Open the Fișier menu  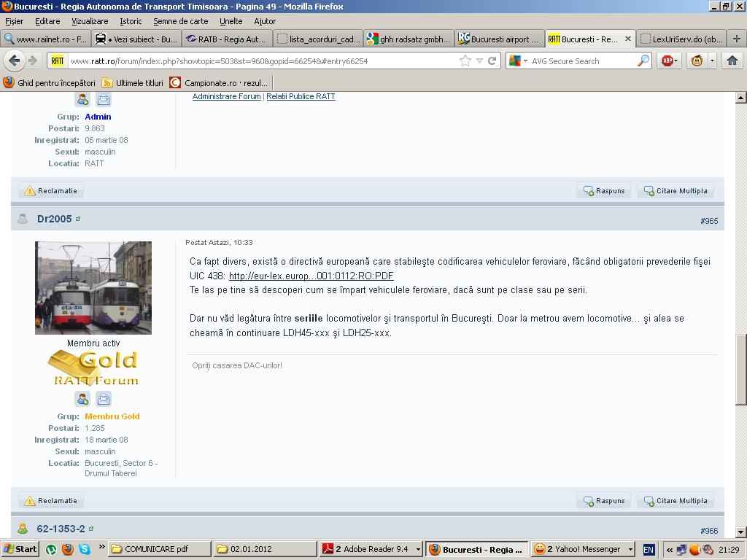15,21
